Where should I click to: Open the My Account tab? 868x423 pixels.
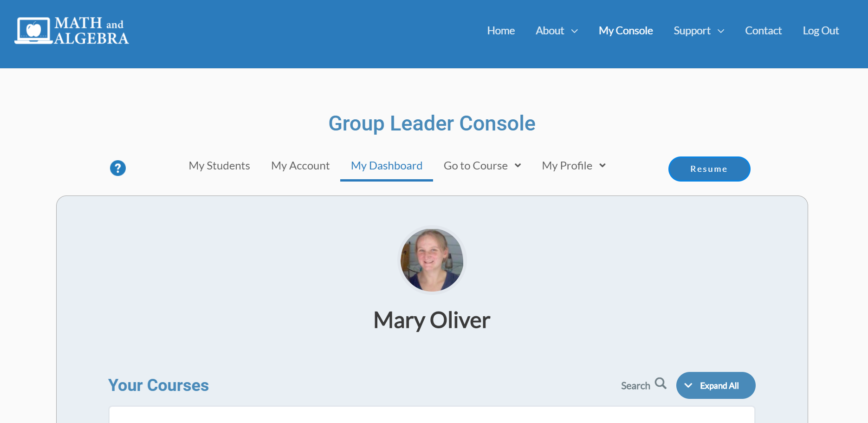300,166
